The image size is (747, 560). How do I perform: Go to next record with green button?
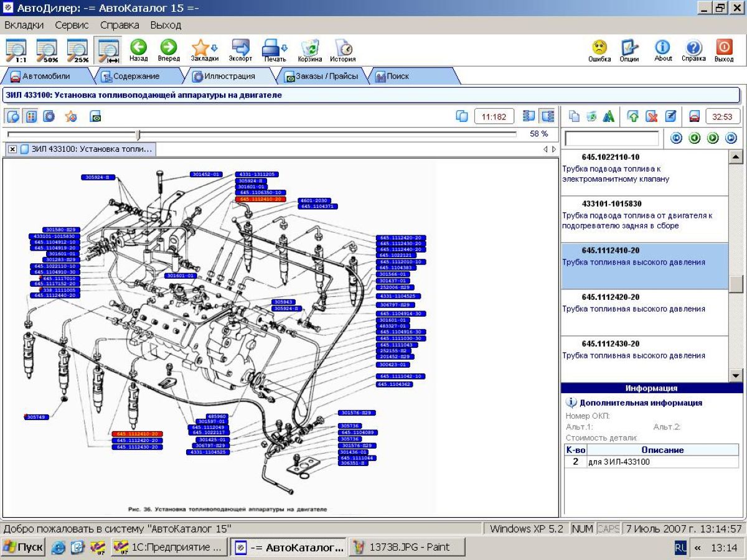click(713, 138)
